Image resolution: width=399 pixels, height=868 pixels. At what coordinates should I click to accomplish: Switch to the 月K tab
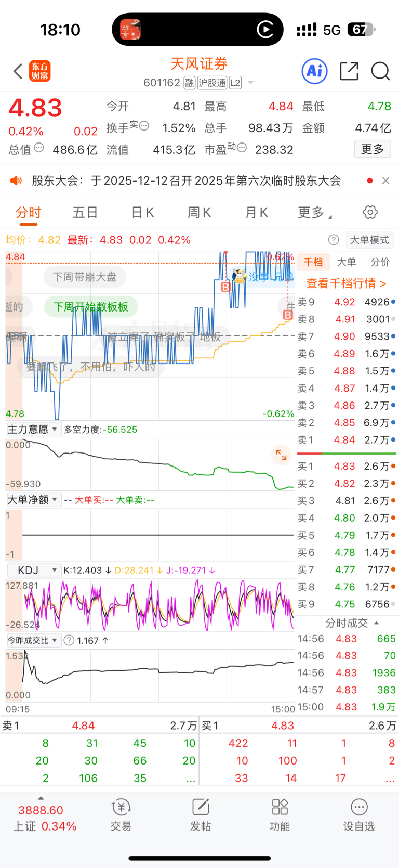[256, 212]
